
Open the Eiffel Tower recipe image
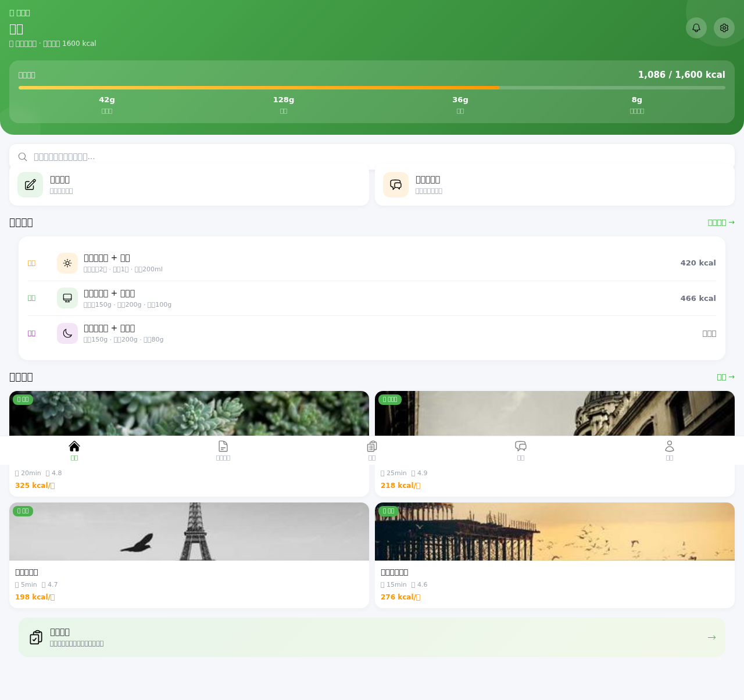[x=189, y=532]
